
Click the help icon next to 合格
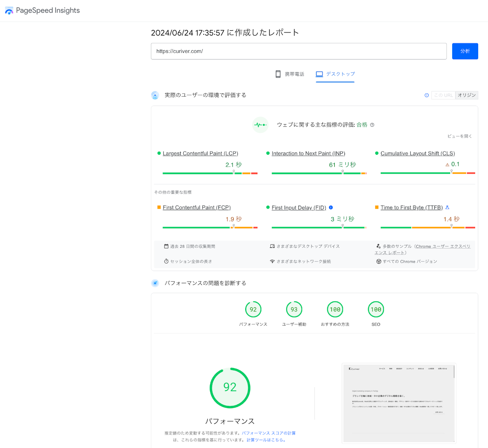372,125
